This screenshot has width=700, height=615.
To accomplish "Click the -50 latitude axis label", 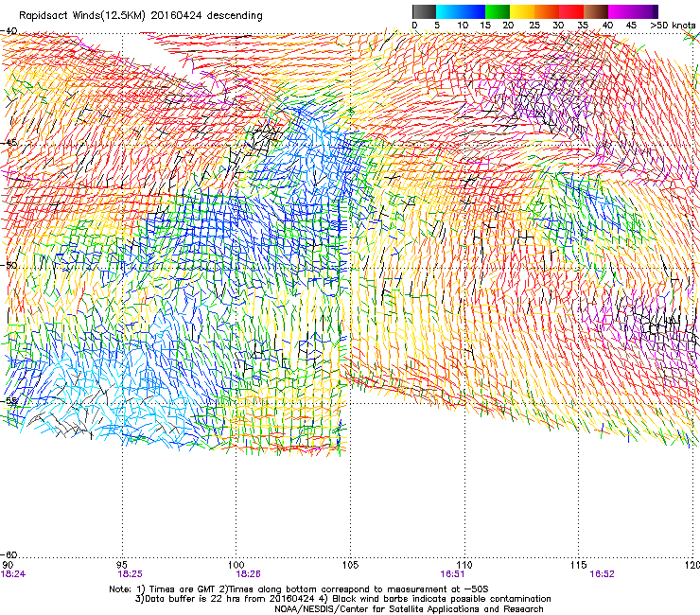I will (9, 265).
